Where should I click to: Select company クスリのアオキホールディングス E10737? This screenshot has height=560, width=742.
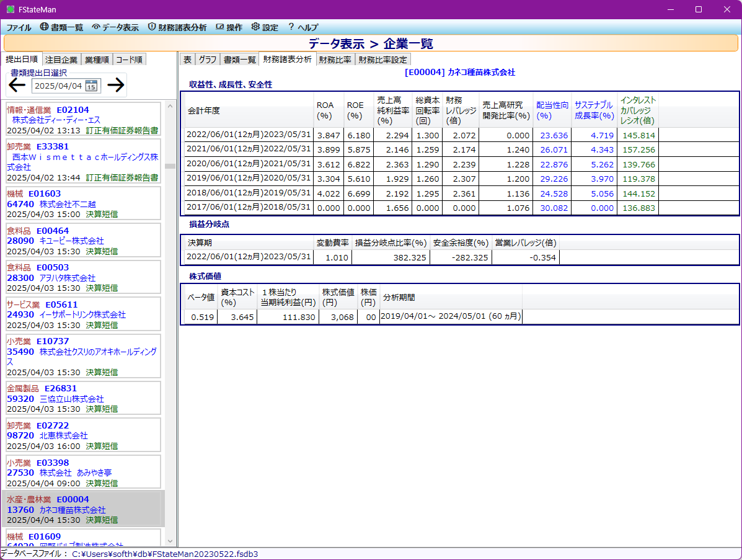click(x=83, y=357)
